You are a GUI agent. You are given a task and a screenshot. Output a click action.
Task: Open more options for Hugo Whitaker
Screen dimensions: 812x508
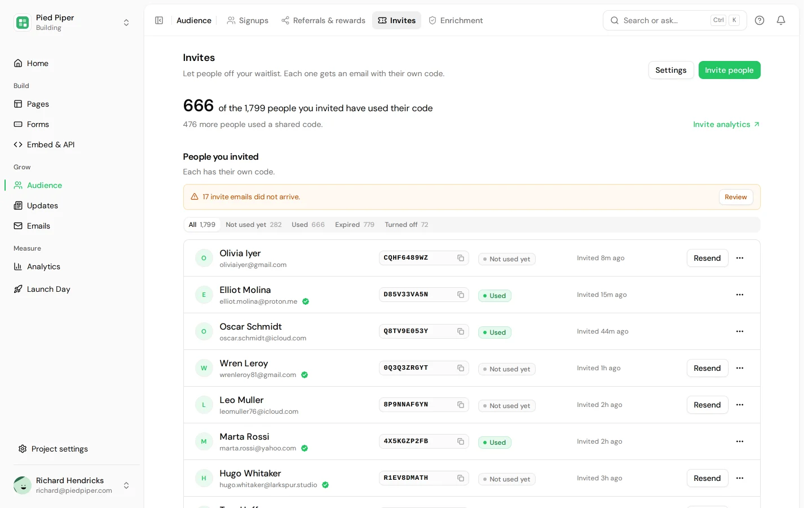click(x=740, y=478)
